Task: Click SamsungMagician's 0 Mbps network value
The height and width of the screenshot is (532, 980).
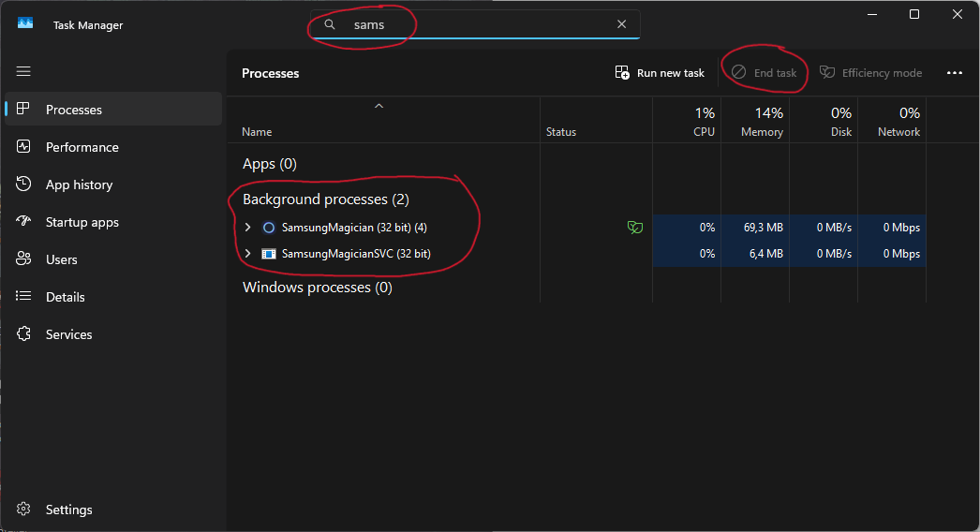Action: (x=901, y=228)
